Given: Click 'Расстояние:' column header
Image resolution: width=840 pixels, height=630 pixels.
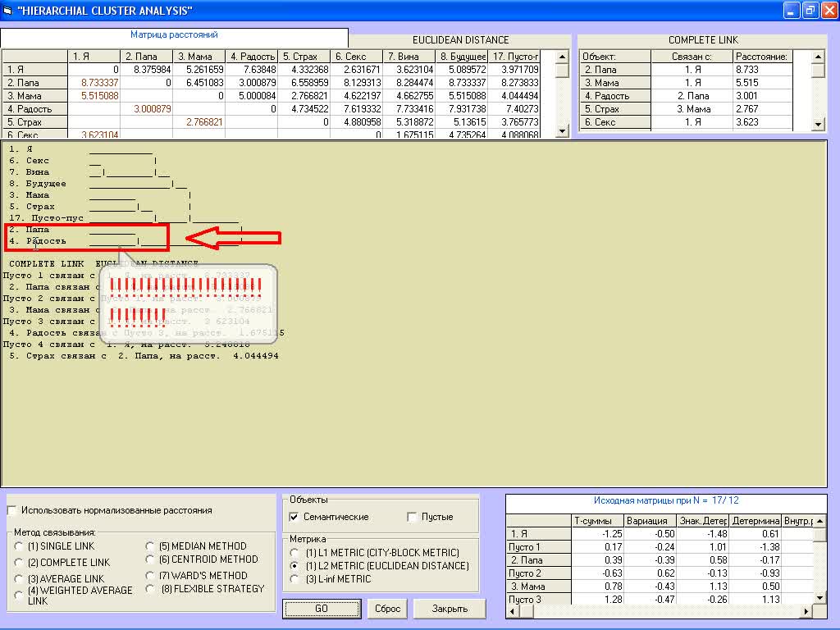Looking at the screenshot, I should point(762,57).
